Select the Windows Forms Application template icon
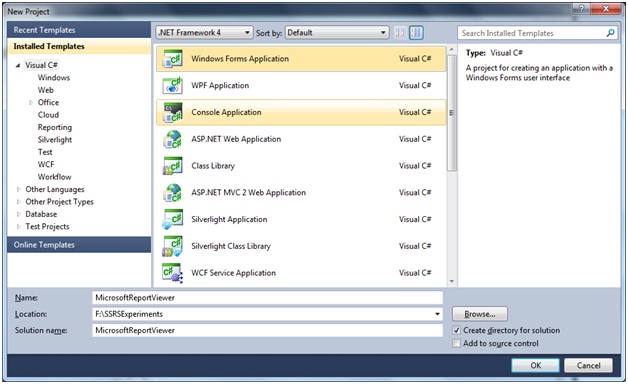This screenshot has height=384, width=628. [173, 59]
